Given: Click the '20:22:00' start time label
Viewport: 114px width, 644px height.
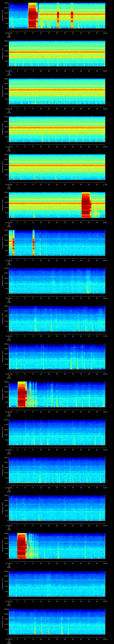Looking at the screenshot, I should 9,33.
